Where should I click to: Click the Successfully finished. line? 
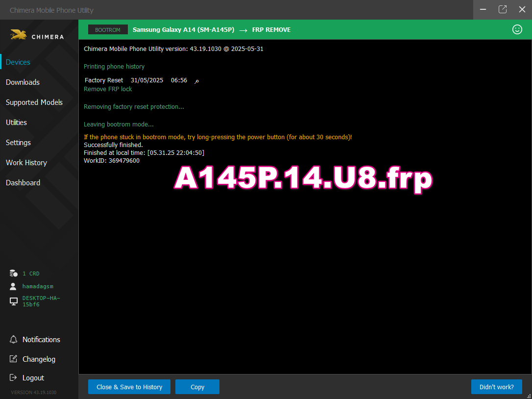coord(113,145)
